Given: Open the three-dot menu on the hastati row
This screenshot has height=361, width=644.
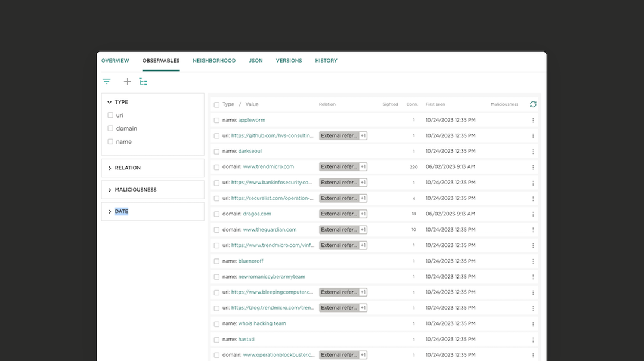Looking at the screenshot, I should pos(532,339).
